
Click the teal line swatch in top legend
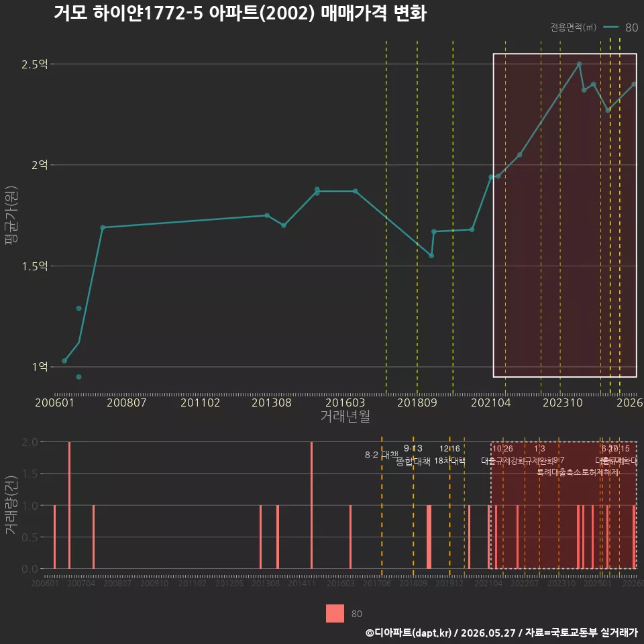(x=610, y=27)
